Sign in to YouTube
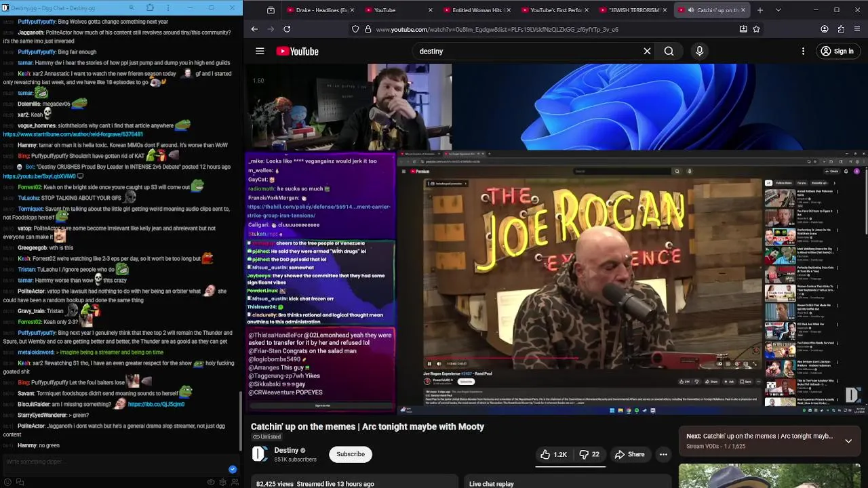 (x=837, y=52)
